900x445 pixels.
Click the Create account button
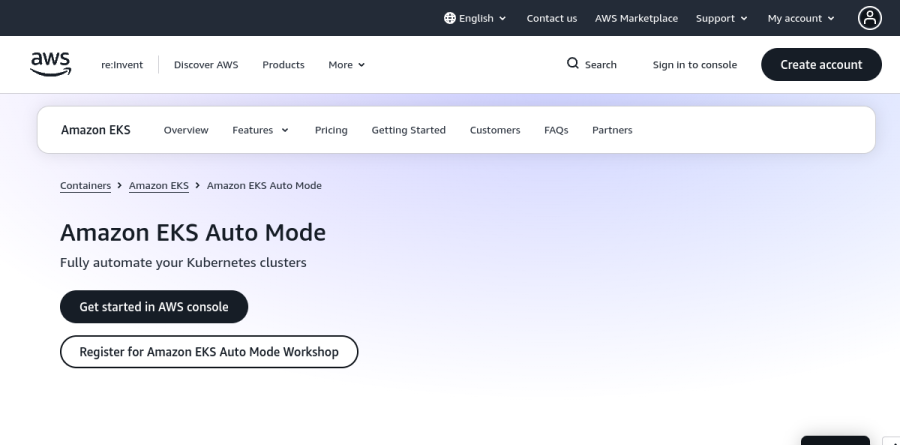(x=821, y=64)
